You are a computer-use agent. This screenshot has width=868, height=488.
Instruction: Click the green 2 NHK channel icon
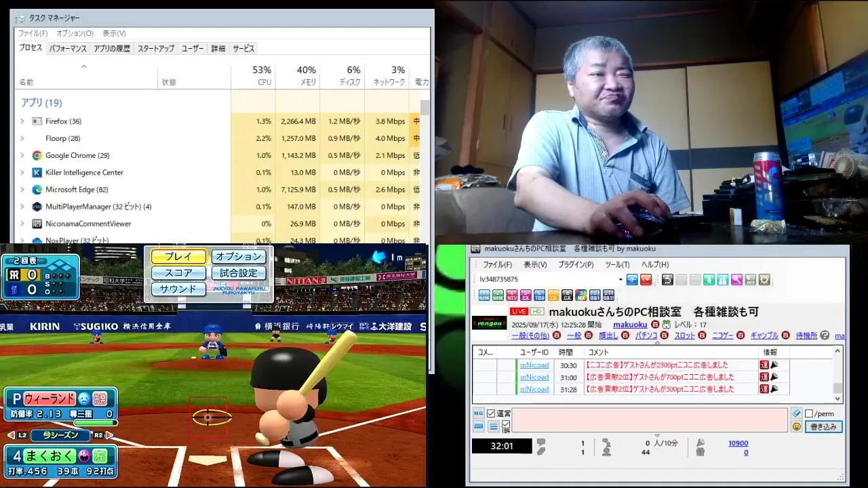pos(498,295)
